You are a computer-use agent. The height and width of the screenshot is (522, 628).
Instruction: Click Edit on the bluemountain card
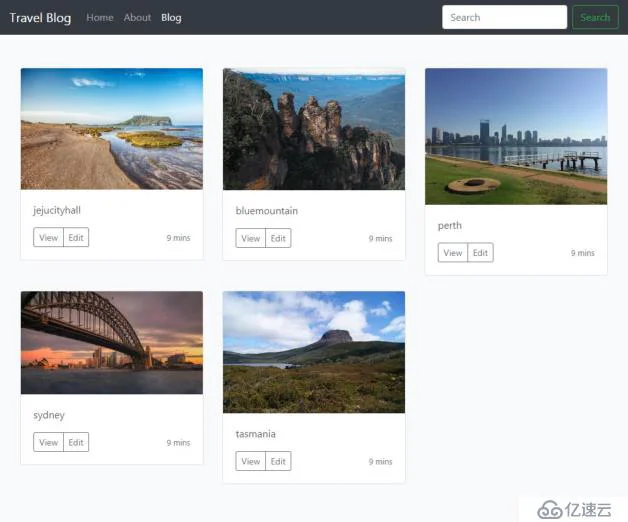tap(278, 238)
